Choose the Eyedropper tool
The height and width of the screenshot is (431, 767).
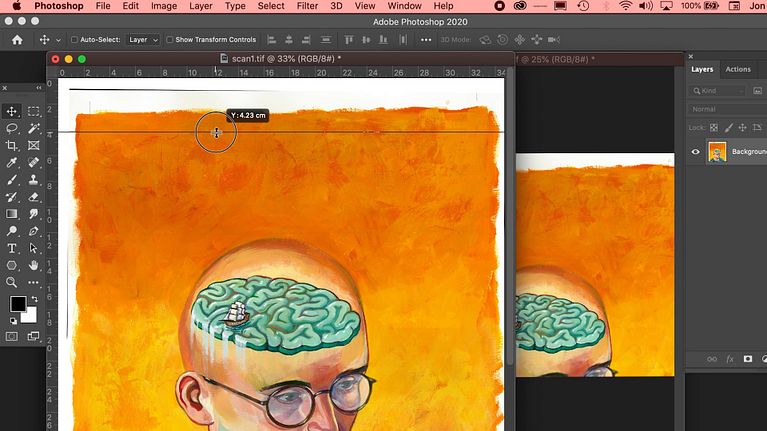pyautogui.click(x=12, y=162)
